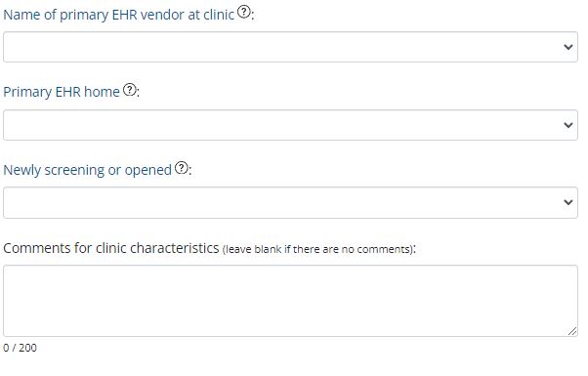
Task: Show help for Newly screening or opened
Action: tap(182, 168)
